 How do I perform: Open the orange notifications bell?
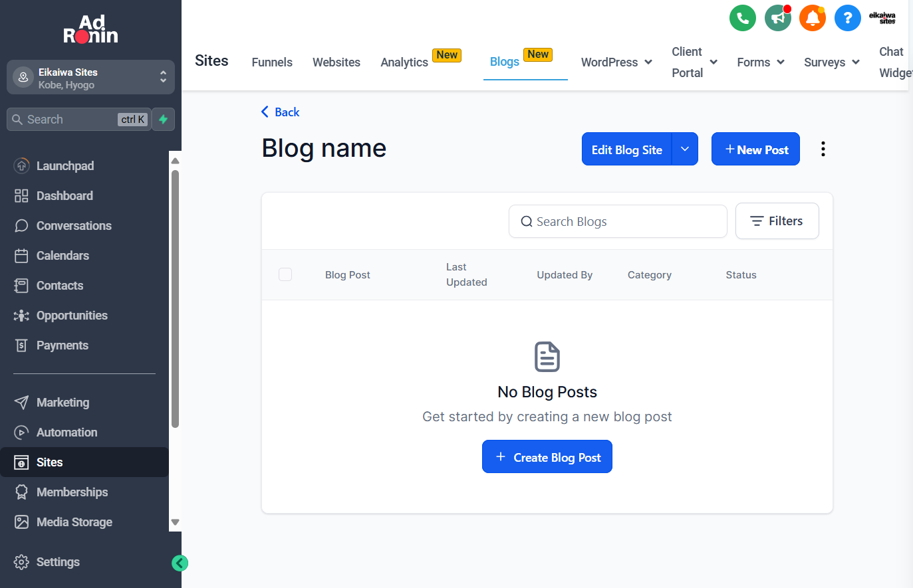coord(813,18)
